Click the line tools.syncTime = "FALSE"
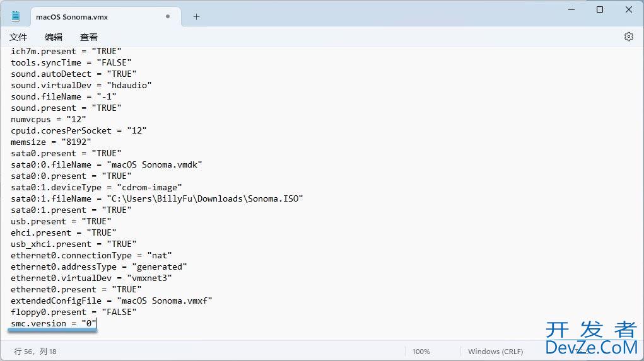The image size is (644, 361). coord(71,63)
